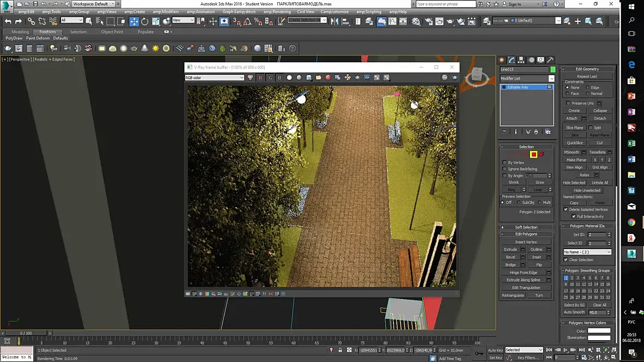This screenshot has height=362, width=644.
Task: Open the RGB color channel dropdown
Action: click(214, 77)
